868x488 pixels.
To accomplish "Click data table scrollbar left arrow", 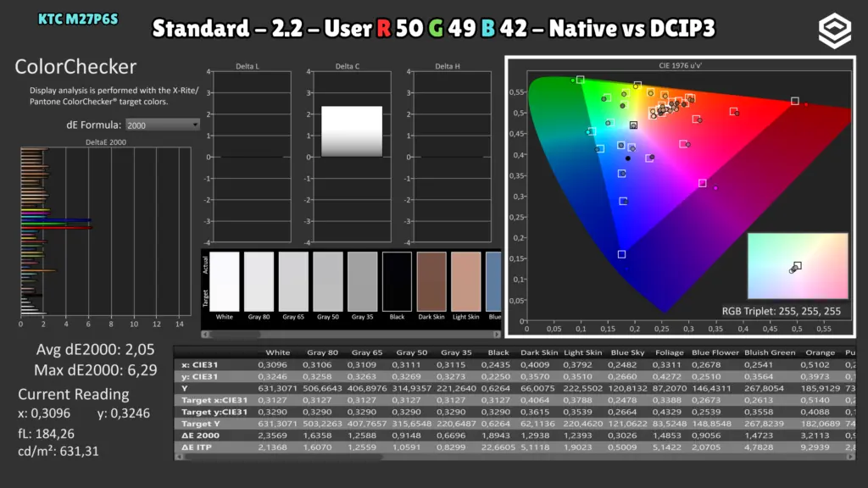I will coord(178,457).
